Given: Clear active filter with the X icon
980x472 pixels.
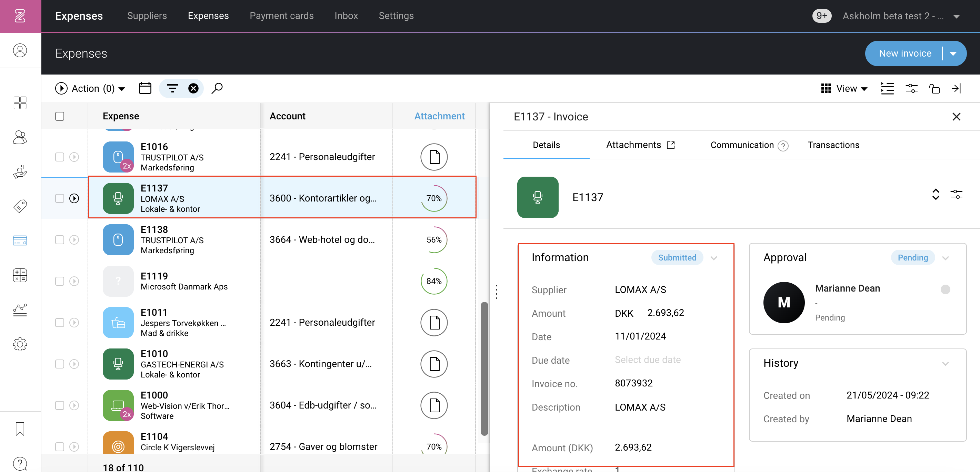Looking at the screenshot, I should pyautogui.click(x=193, y=88).
